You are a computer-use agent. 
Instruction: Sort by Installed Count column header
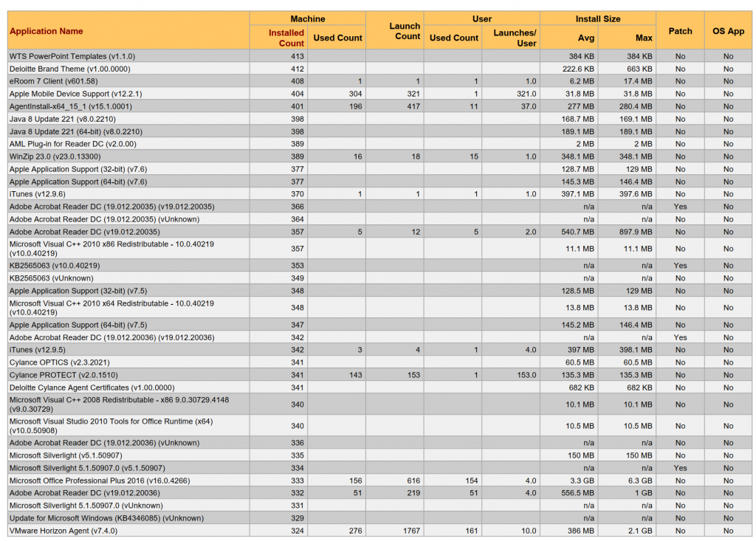coord(286,38)
